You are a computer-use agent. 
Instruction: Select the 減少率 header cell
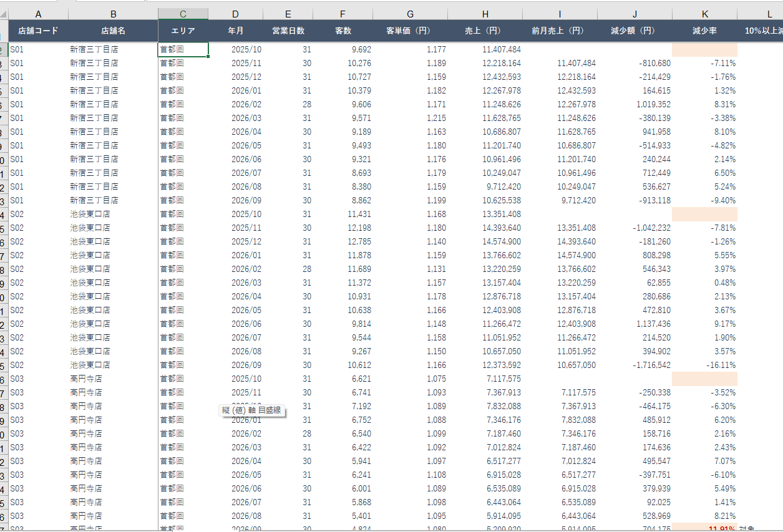704,31
